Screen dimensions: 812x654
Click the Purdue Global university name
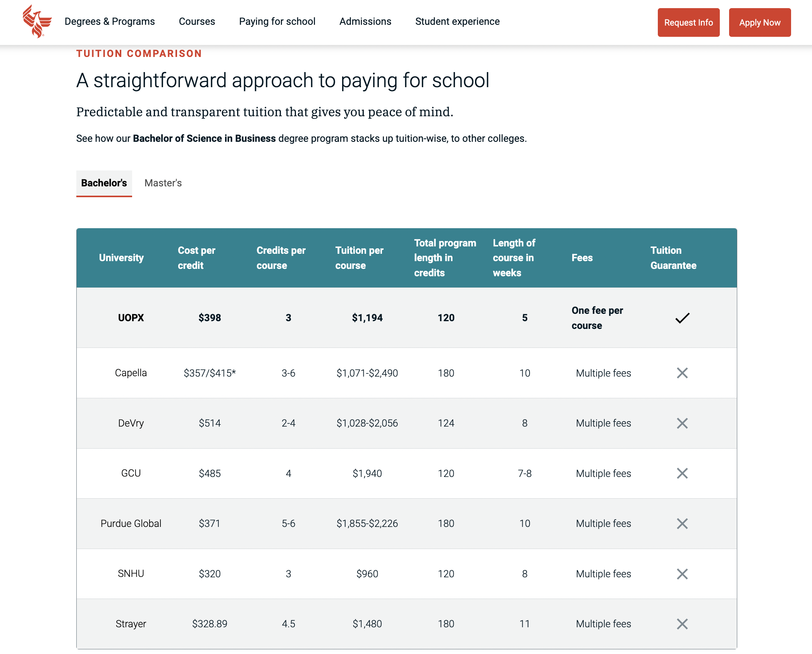pyautogui.click(x=131, y=523)
